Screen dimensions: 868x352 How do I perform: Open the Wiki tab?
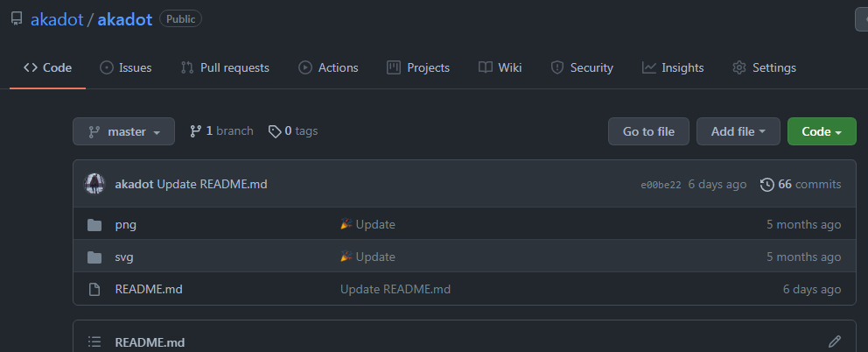point(500,67)
